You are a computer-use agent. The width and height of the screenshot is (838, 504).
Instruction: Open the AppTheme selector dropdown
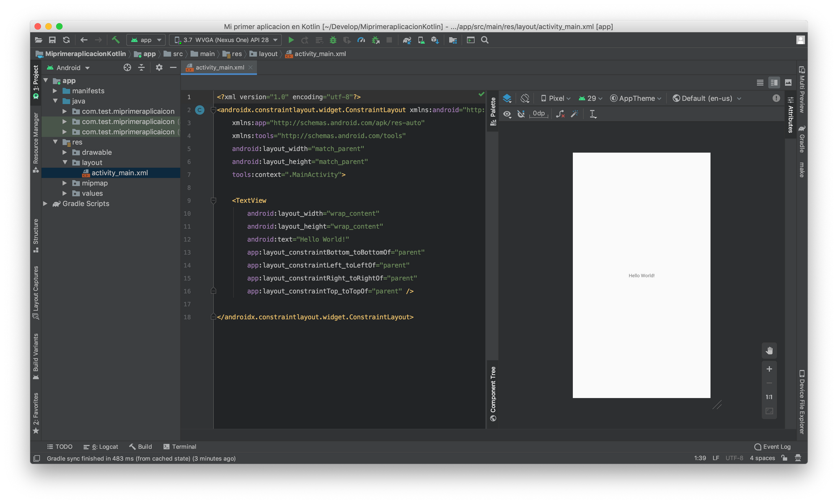point(636,98)
